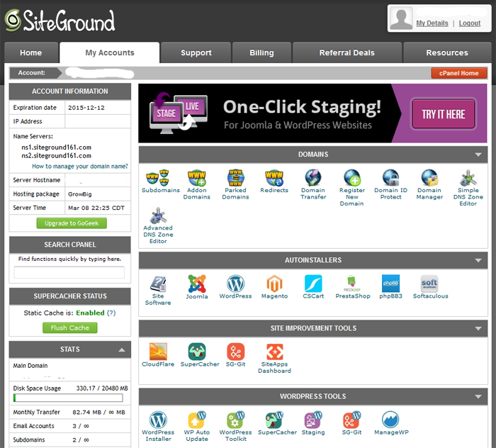
Task: Open Site Software autoinstaller
Action: coord(158,290)
